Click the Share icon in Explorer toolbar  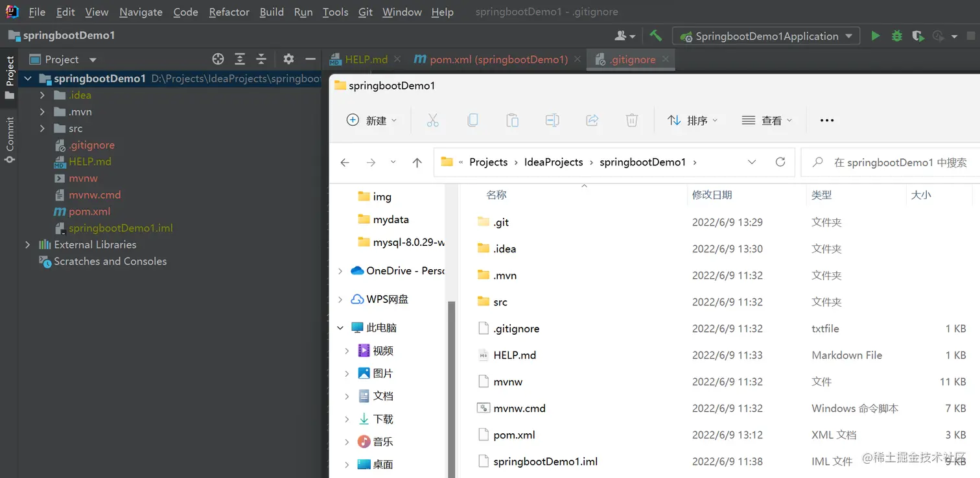tap(592, 120)
